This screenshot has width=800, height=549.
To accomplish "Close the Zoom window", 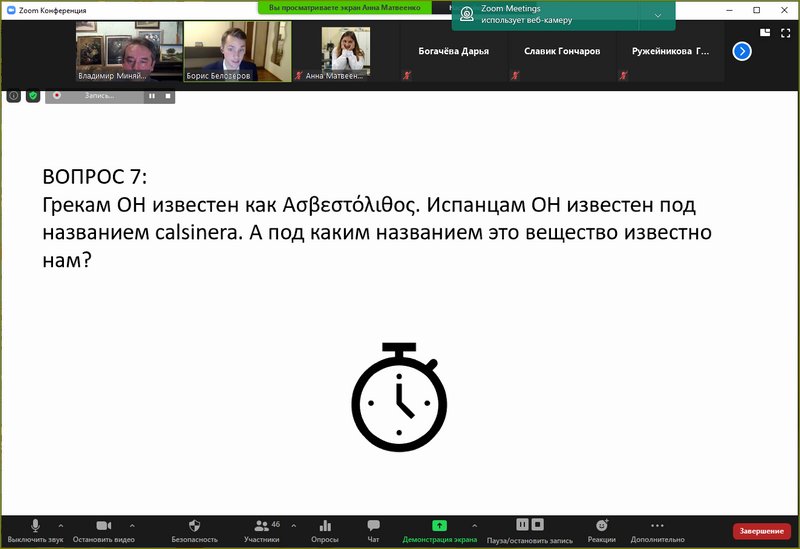I will tap(784, 10).
